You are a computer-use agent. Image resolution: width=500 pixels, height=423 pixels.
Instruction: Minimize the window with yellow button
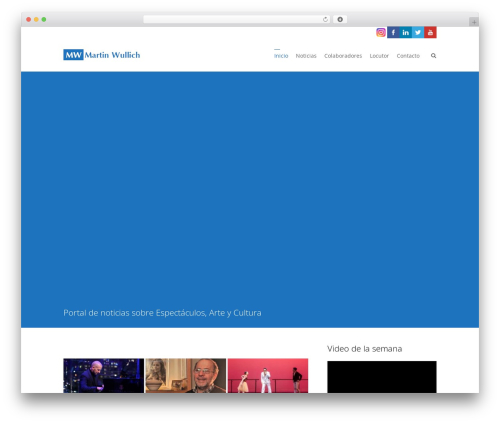point(36,19)
